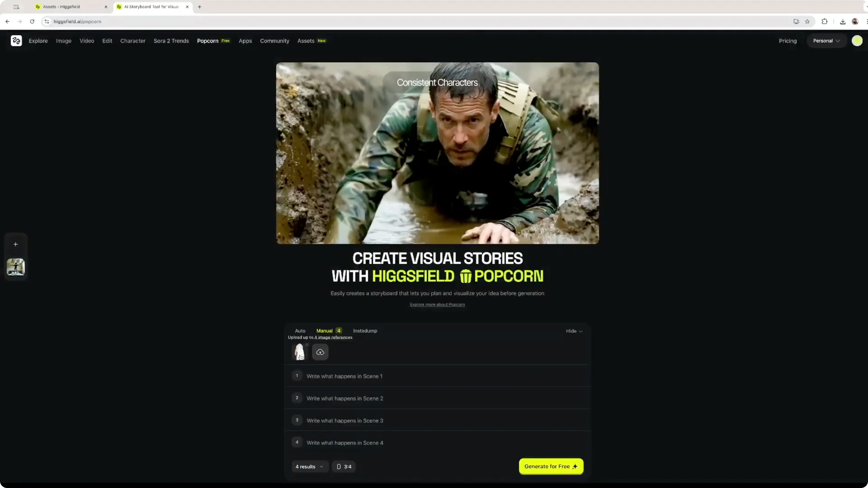
Task: Open the Higgsfield home logo
Action: [x=16, y=41]
